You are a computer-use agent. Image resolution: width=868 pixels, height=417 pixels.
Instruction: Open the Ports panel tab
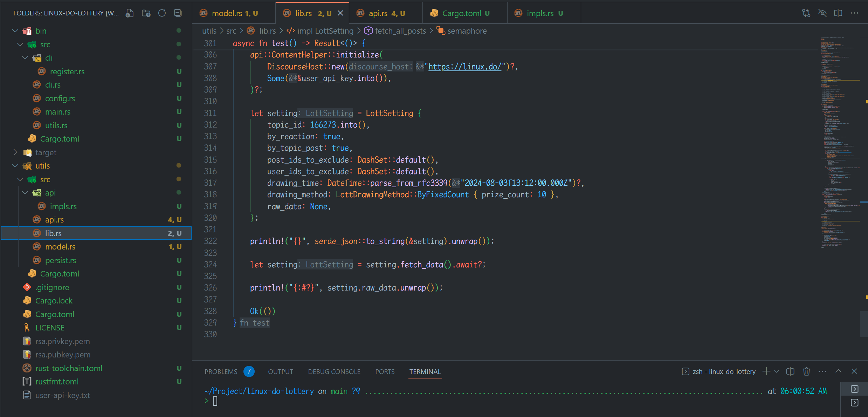click(385, 371)
